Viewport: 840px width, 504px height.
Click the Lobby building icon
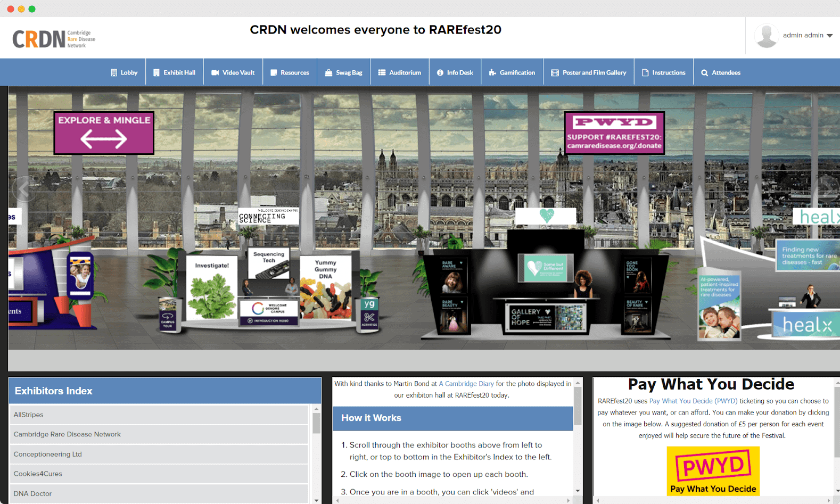(114, 72)
